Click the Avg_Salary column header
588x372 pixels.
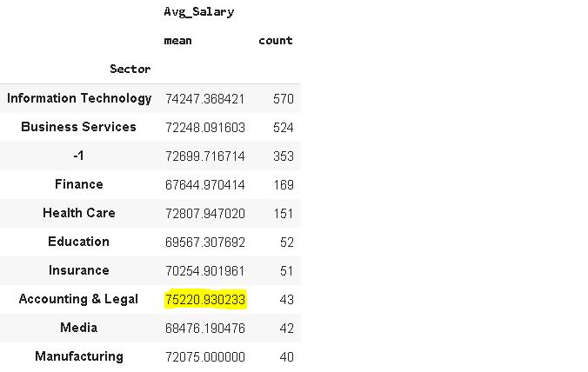coord(198,12)
